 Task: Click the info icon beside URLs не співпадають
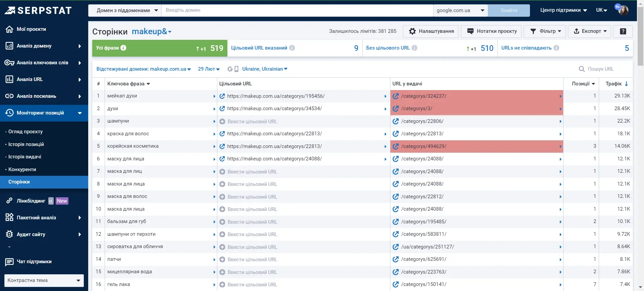tap(556, 48)
